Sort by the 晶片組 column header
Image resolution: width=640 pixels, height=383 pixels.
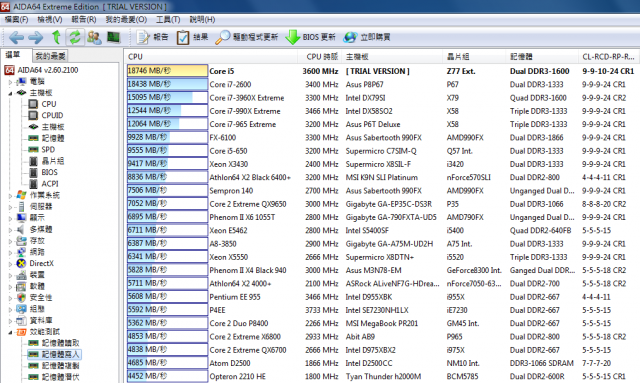click(475, 57)
